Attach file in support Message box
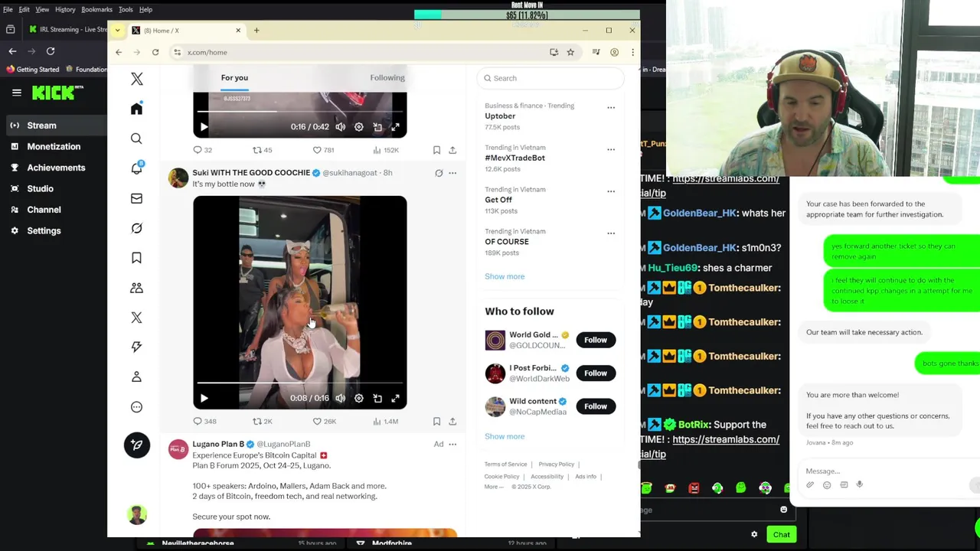Image resolution: width=980 pixels, height=551 pixels. [810, 484]
